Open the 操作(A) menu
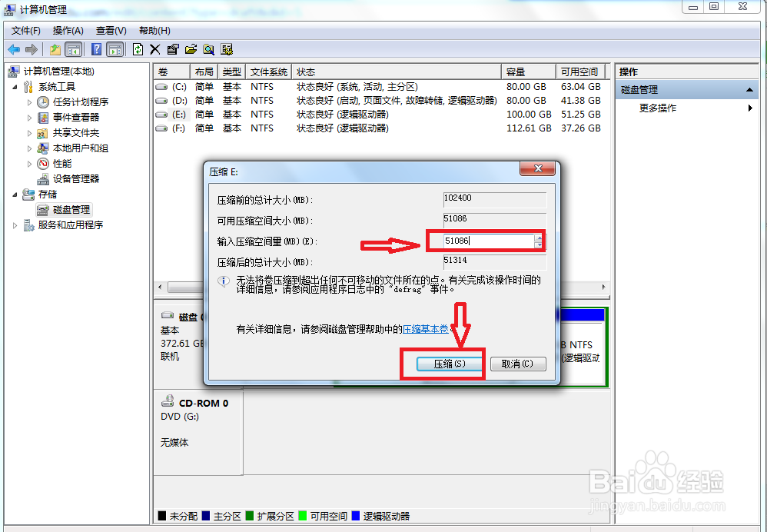The height and width of the screenshot is (532, 767). click(68, 30)
